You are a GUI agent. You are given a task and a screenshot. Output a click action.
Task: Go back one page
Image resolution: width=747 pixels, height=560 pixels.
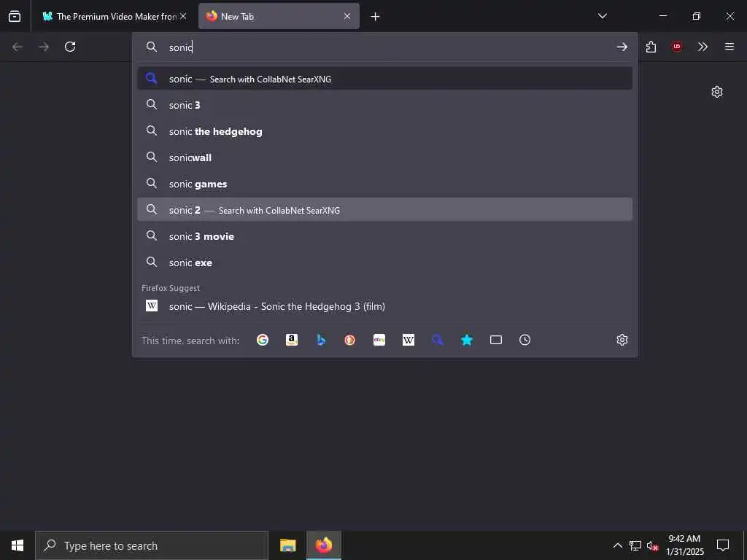[18, 47]
